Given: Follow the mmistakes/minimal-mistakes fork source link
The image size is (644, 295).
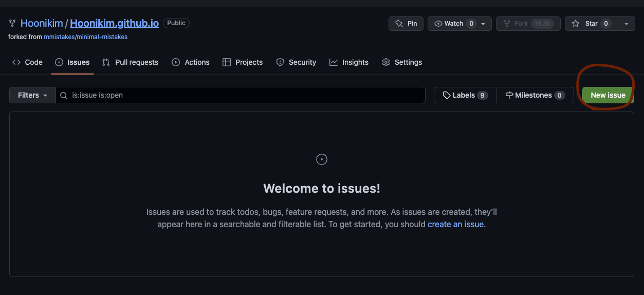Looking at the screenshot, I should (x=85, y=37).
